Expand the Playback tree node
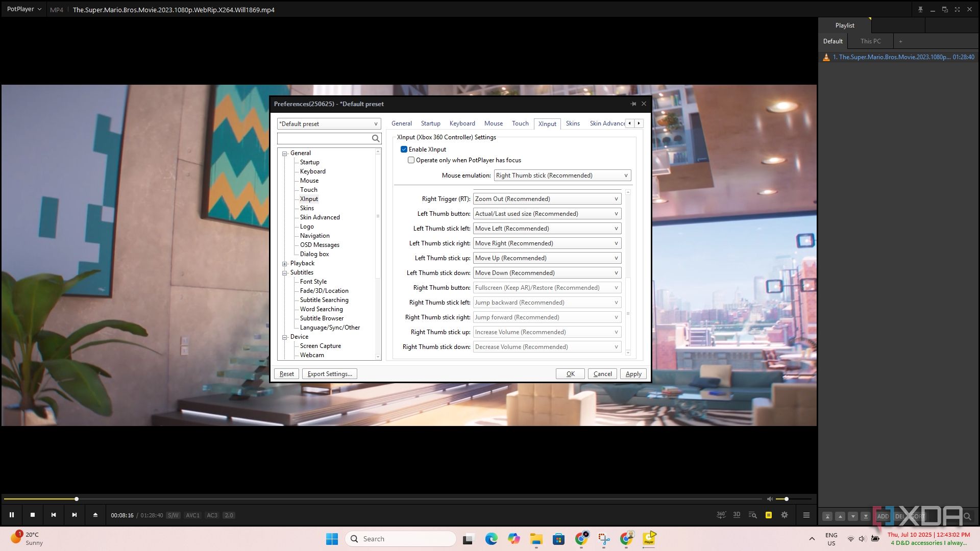The height and width of the screenshot is (551, 980). coord(285,264)
